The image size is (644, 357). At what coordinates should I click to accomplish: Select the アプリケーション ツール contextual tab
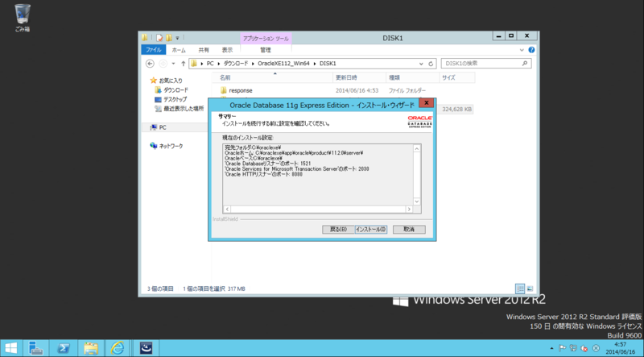coord(266,38)
